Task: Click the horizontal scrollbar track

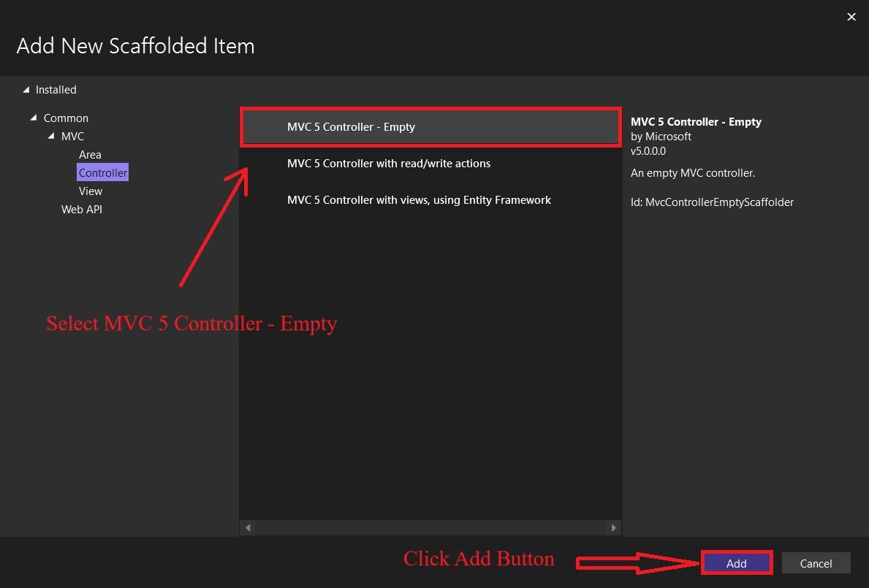Action: click(x=431, y=527)
